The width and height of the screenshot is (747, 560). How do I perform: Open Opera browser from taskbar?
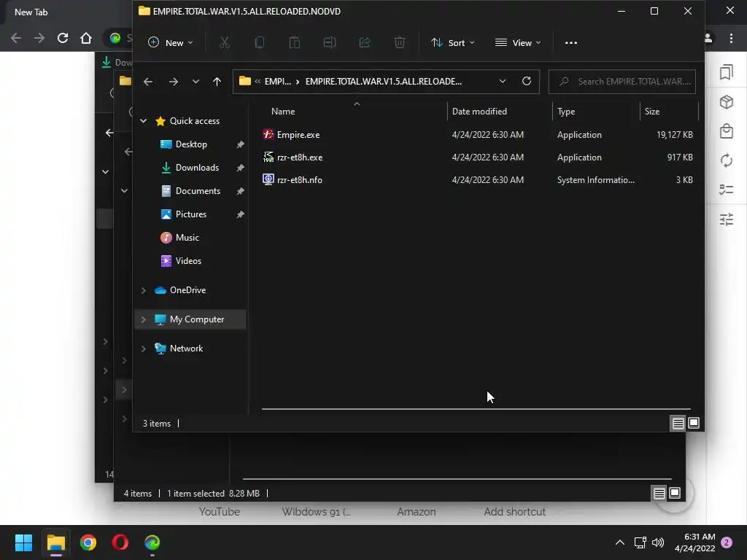[x=120, y=542]
